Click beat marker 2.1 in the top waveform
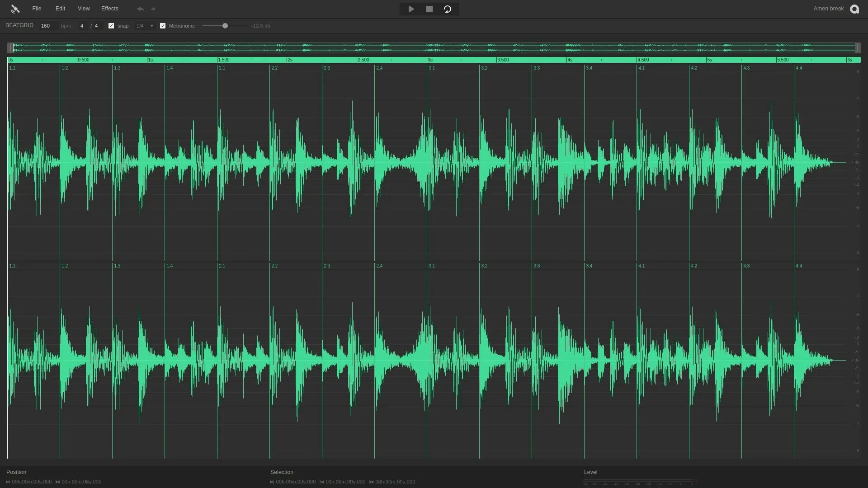Image resolution: width=868 pixels, height=488 pixels. click(222, 68)
